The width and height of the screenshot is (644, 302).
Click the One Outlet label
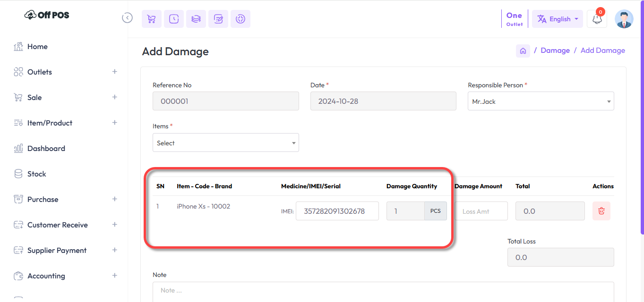pyautogui.click(x=515, y=19)
